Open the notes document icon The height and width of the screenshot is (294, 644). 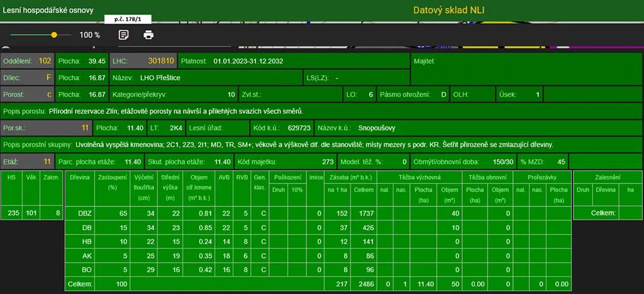pos(124,35)
